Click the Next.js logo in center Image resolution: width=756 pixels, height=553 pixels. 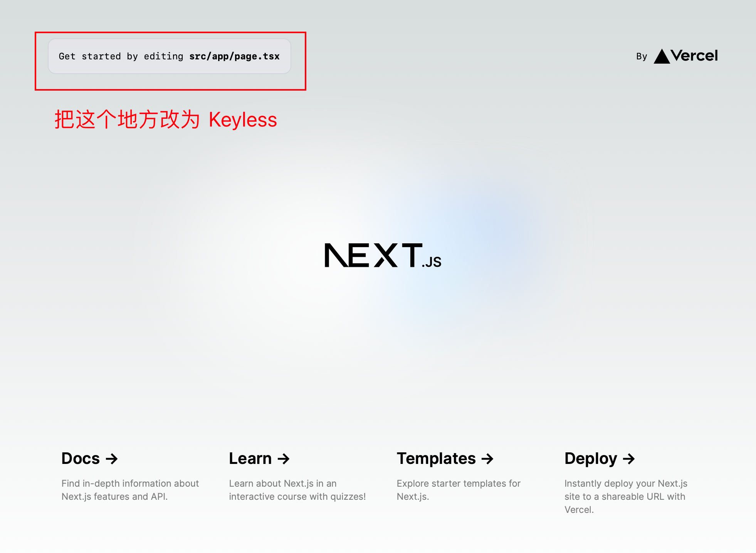tap(383, 255)
